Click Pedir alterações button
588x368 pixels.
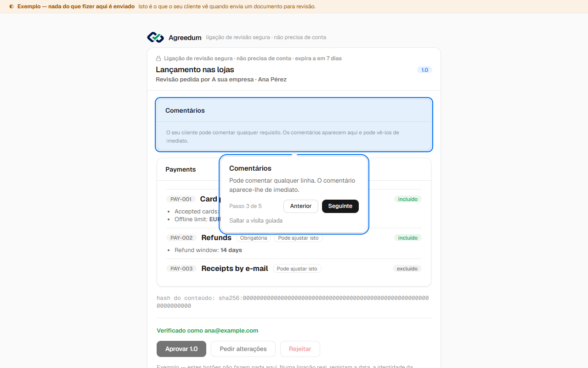click(243, 349)
